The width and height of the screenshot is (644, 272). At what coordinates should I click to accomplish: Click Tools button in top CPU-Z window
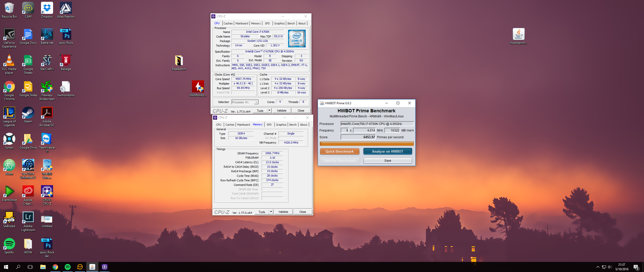(260, 111)
